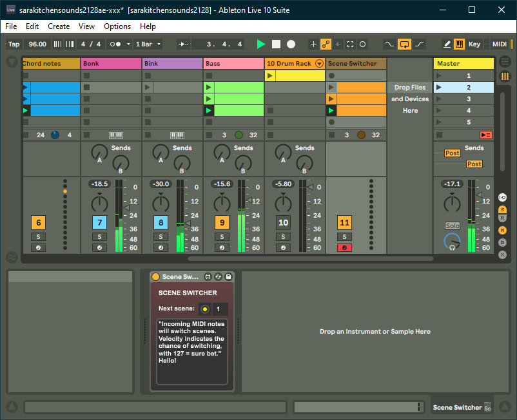Click the Tap tempo button
This screenshot has width=517, height=420.
click(14, 44)
